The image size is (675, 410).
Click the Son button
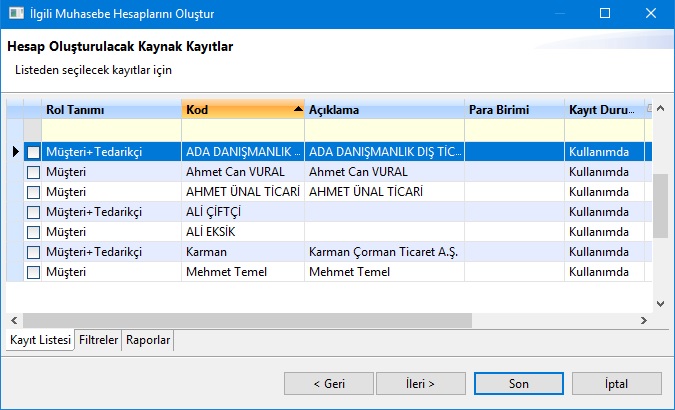click(x=518, y=383)
